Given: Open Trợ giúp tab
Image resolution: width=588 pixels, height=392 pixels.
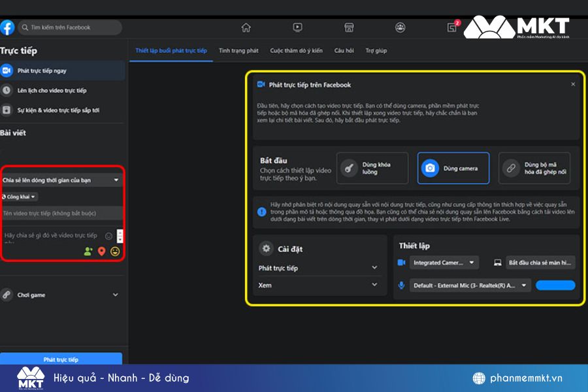Looking at the screenshot, I should click(x=376, y=51).
